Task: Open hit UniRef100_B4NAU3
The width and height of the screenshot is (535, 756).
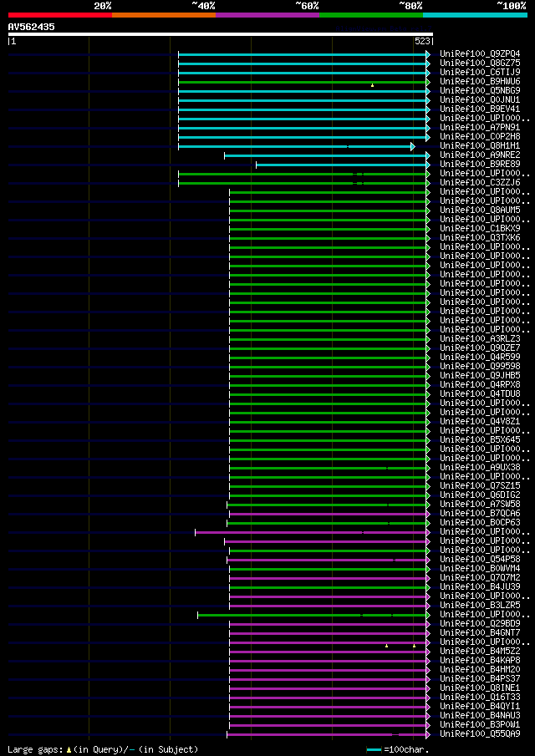Action: pos(480,716)
